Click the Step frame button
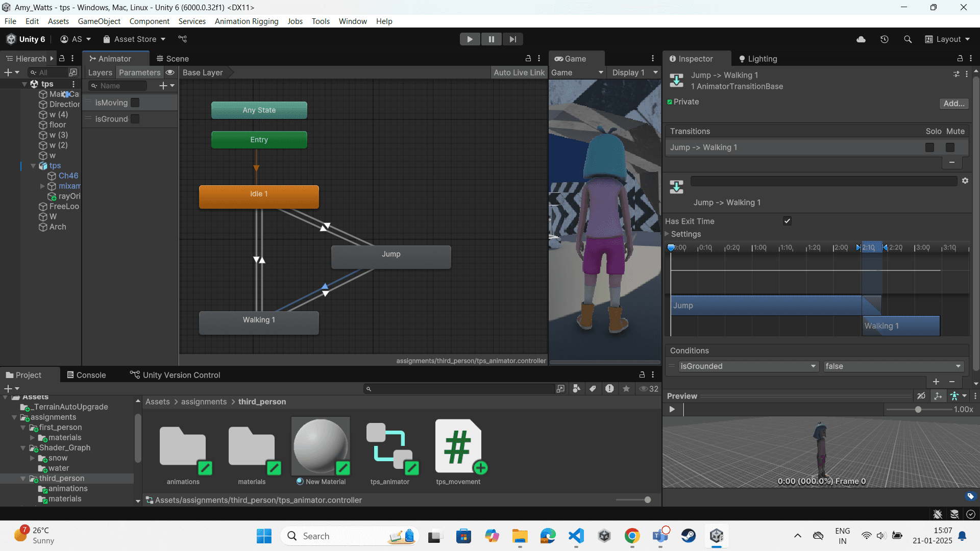980x551 pixels. click(x=512, y=39)
